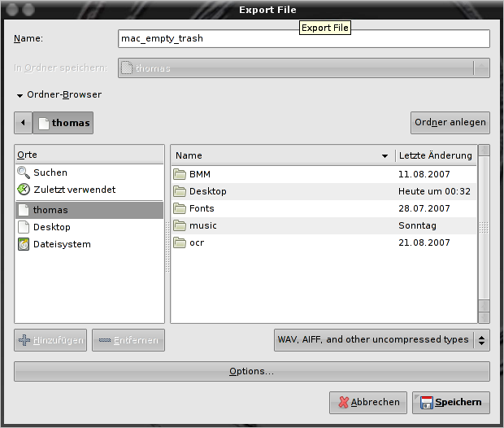504x428 pixels.
Task: Select the BMM folder row
Action: click(x=324, y=174)
